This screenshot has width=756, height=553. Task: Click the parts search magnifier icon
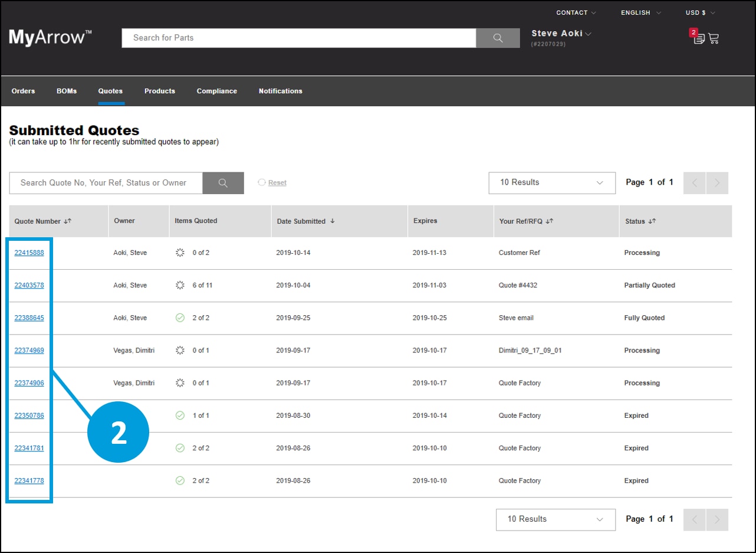(497, 38)
